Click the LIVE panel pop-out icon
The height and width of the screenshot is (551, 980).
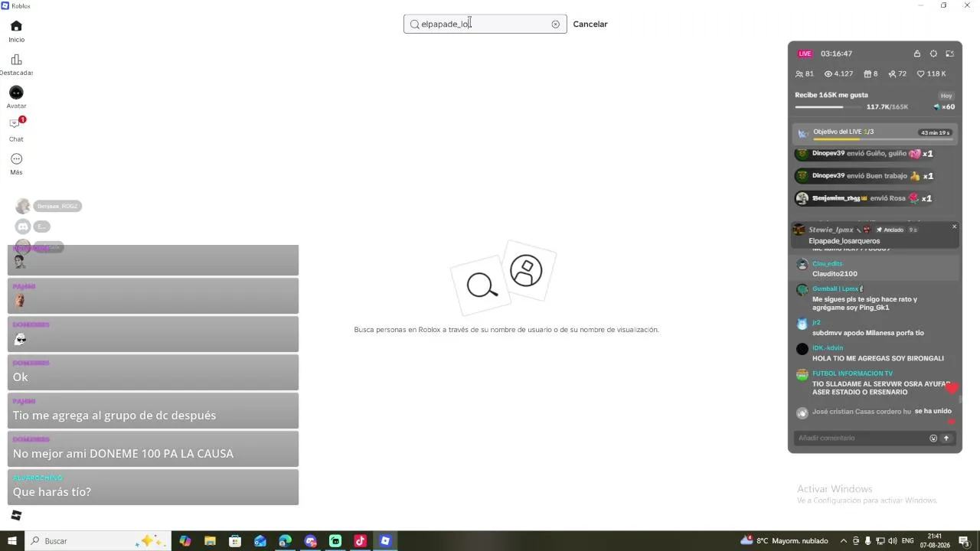[x=950, y=54]
